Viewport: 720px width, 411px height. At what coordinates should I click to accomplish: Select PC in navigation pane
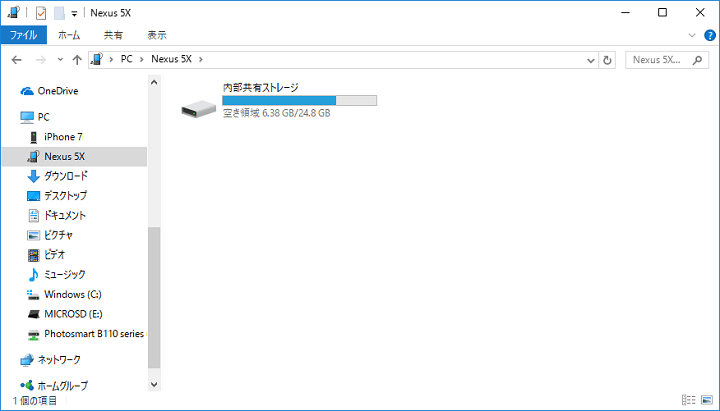click(35, 117)
